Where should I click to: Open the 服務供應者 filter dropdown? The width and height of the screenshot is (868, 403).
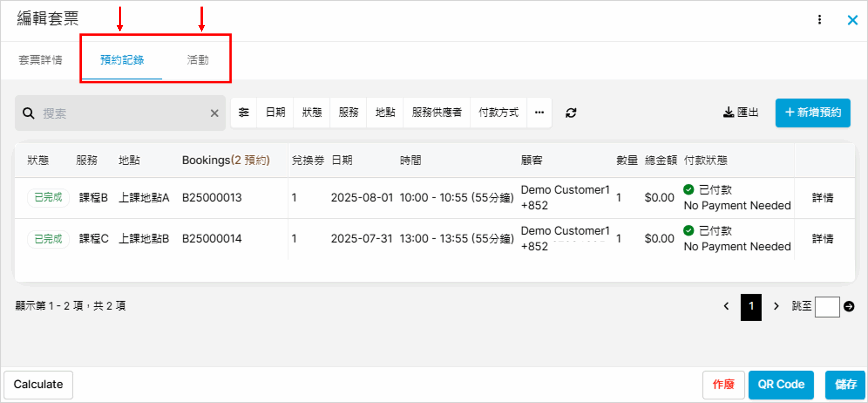click(x=437, y=112)
